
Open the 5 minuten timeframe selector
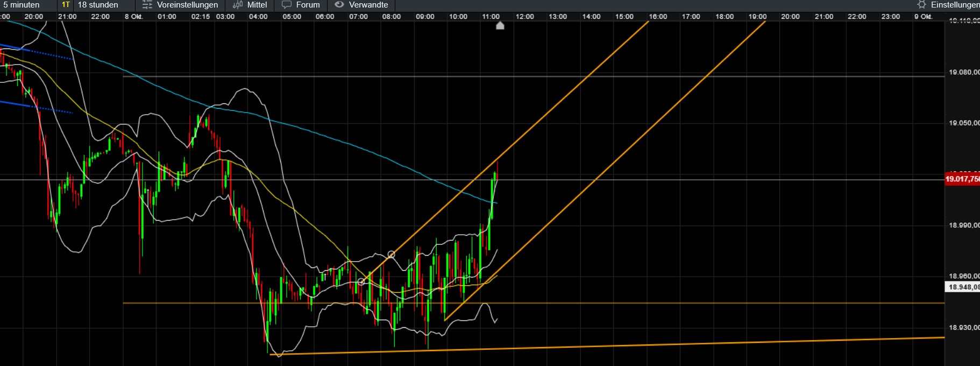pyautogui.click(x=22, y=5)
